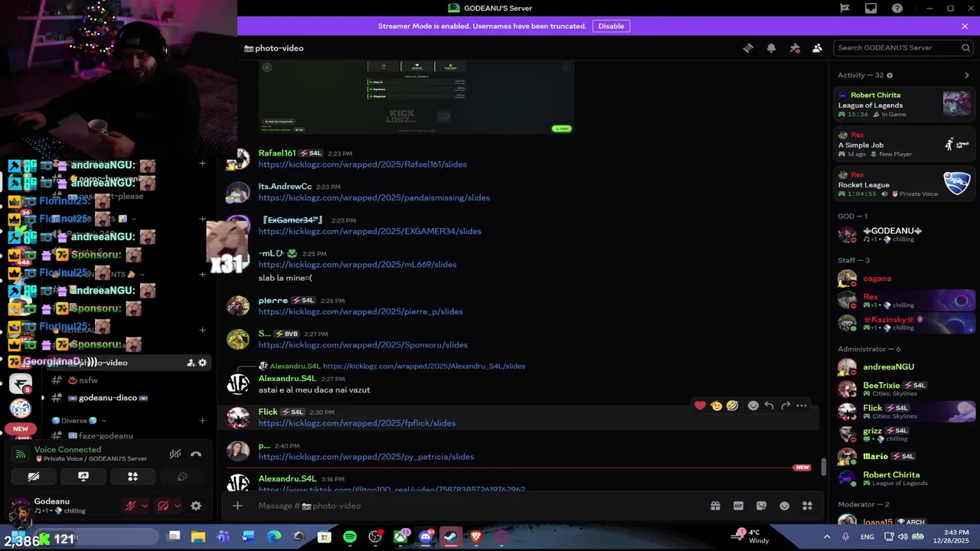Image resolution: width=980 pixels, height=551 pixels.
Task: Turn on camera in voice panel
Action: tap(34, 476)
